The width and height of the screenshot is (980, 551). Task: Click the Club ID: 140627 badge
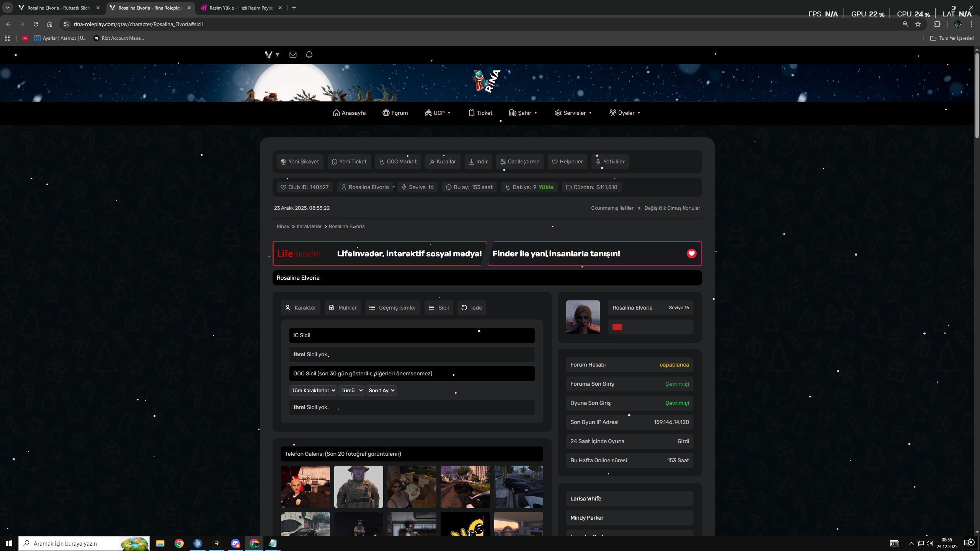305,187
